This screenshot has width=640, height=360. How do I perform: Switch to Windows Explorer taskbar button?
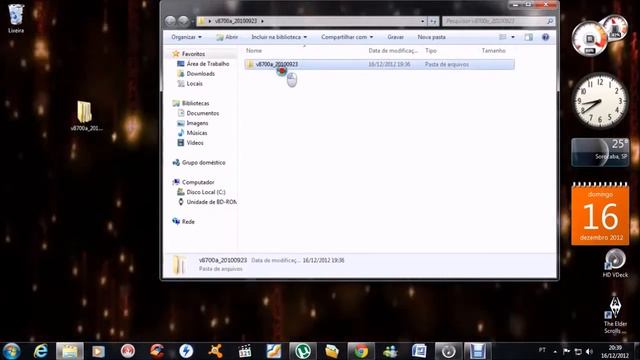[70, 351]
